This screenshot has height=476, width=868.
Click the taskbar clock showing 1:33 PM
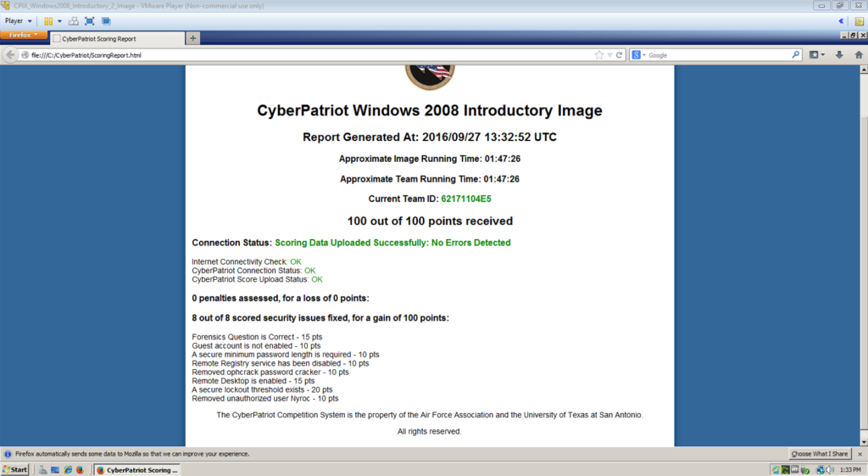point(850,470)
